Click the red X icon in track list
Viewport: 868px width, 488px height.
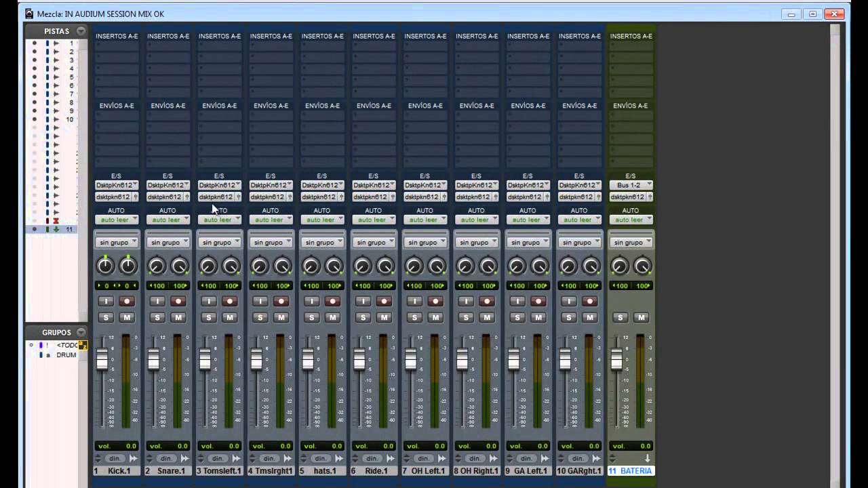tap(56, 221)
